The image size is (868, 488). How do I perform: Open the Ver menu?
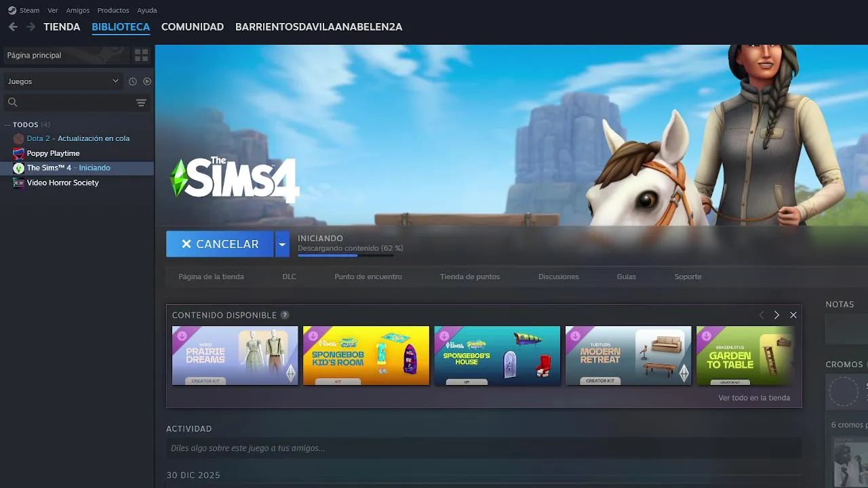click(53, 10)
